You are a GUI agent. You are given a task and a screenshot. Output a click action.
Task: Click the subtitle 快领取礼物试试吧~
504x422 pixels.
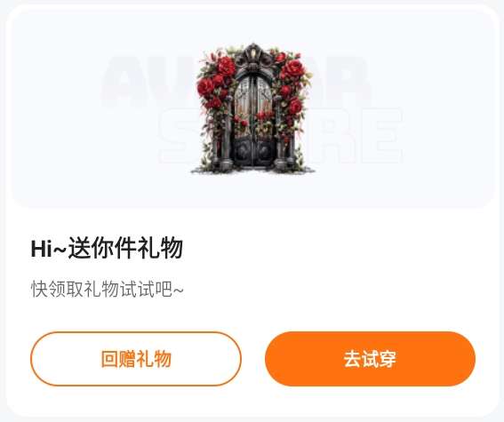[x=108, y=289]
